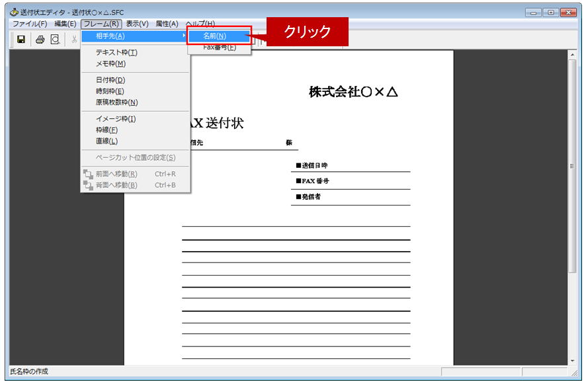Click 前面へ移動(R) menu entry
Viewport: 588px width, 386px height.
click(x=135, y=174)
